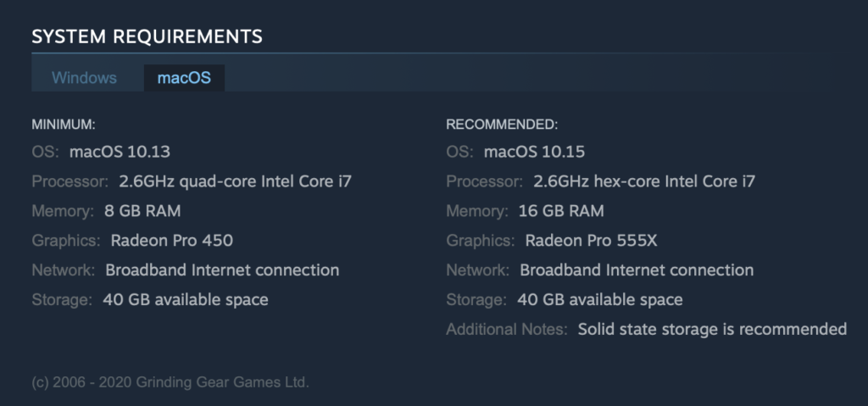Select the macOS requirements tab

click(184, 77)
